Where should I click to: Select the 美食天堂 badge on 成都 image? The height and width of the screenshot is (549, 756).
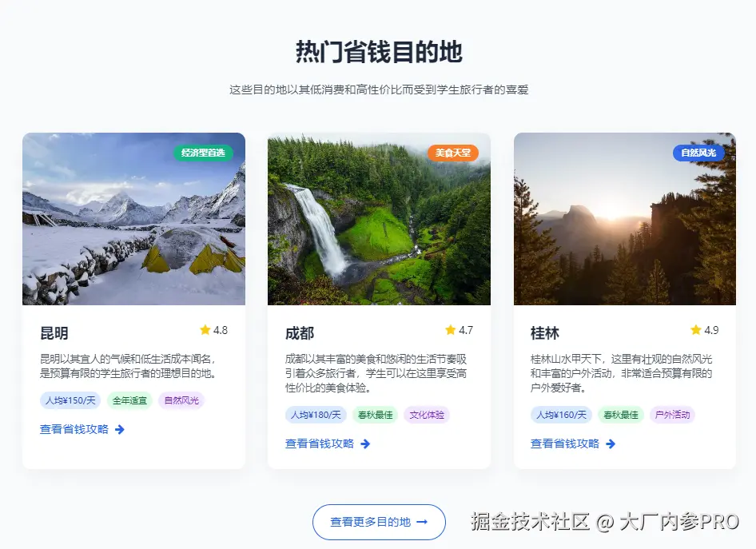click(453, 153)
